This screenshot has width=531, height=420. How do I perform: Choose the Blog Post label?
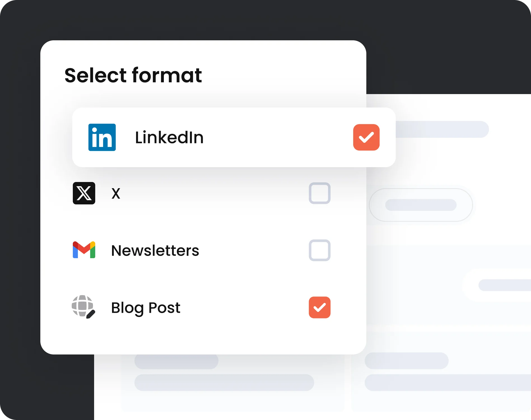(146, 308)
